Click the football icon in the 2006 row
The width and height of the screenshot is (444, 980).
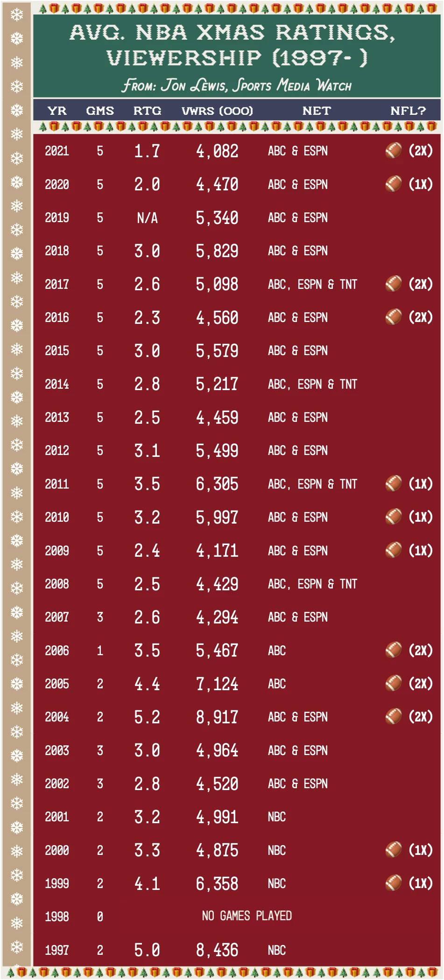tap(393, 650)
